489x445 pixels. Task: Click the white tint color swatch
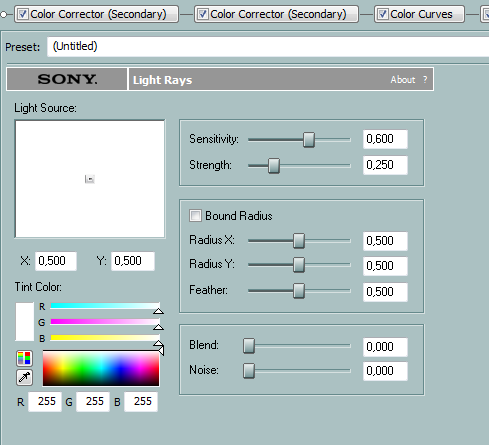click(25, 322)
